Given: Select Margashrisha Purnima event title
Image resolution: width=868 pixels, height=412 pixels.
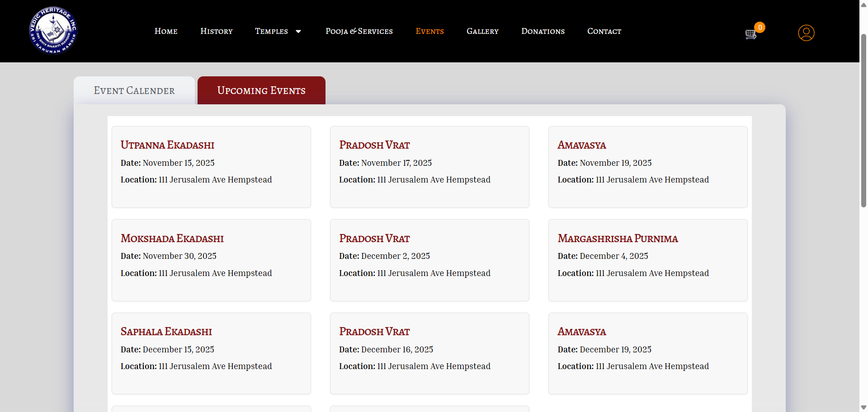Looking at the screenshot, I should click(x=618, y=239).
